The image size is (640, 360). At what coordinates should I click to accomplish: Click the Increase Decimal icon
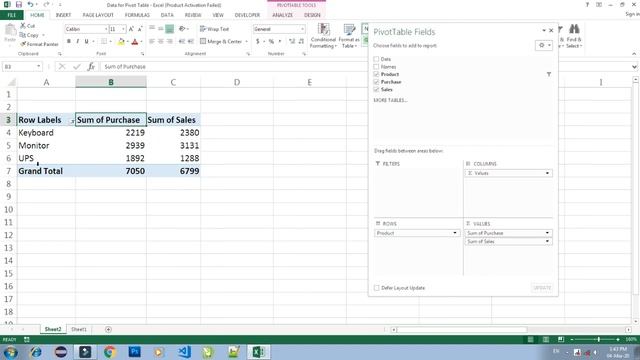(x=292, y=41)
